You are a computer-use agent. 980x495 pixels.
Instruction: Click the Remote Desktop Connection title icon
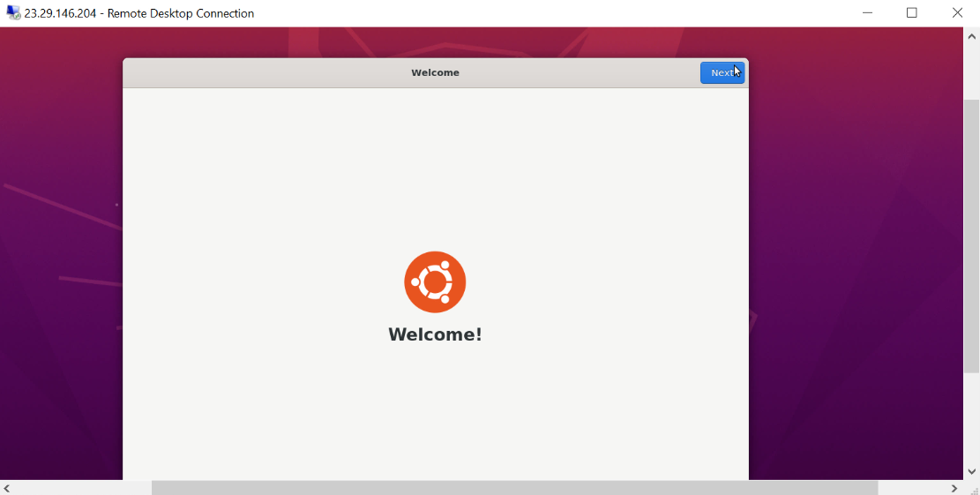click(x=12, y=12)
